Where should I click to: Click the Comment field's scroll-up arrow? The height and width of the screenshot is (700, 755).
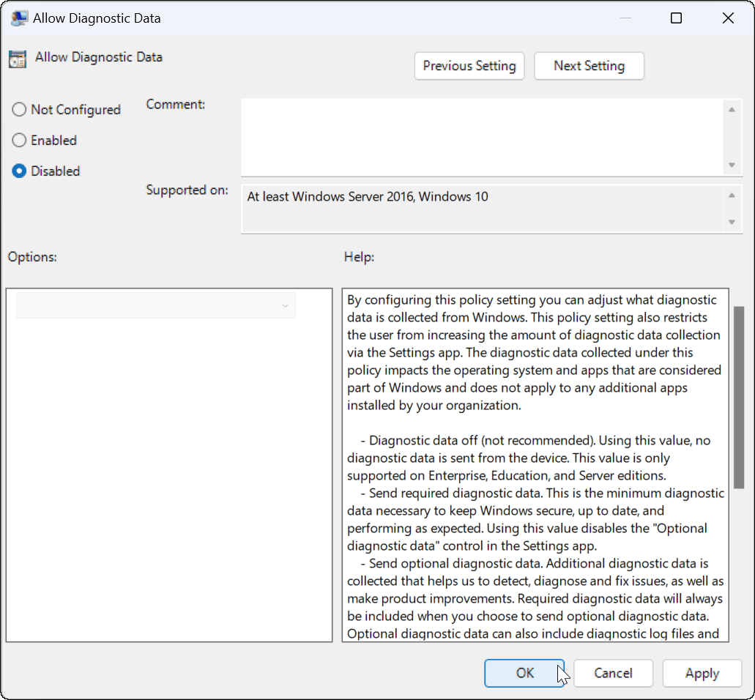pos(733,108)
